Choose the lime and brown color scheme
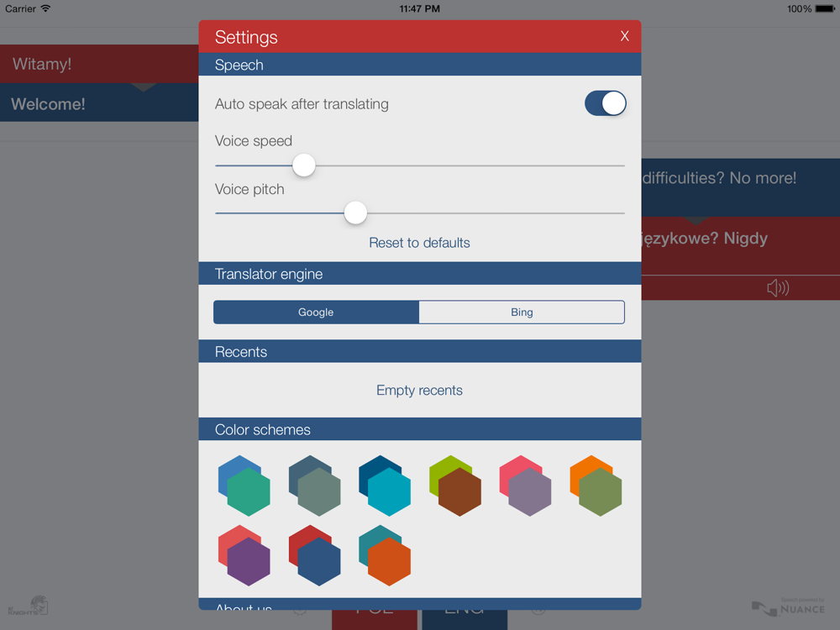The width and height of the screenshot is (840, 630). pos(454,486)
